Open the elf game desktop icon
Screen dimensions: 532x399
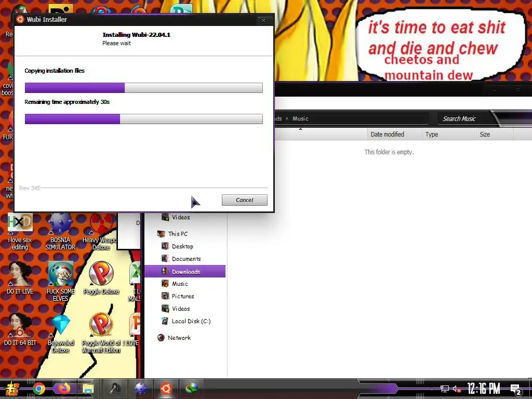[x=60, y=281]
